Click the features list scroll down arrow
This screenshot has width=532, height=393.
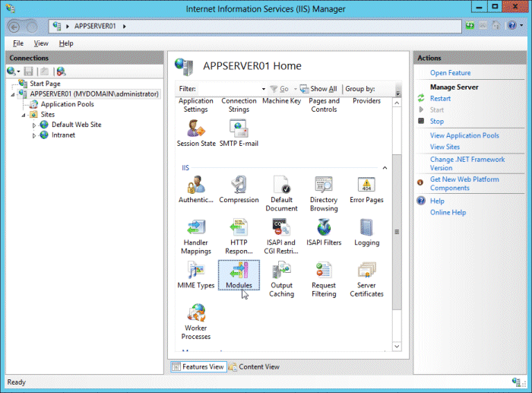click(397, 347)
